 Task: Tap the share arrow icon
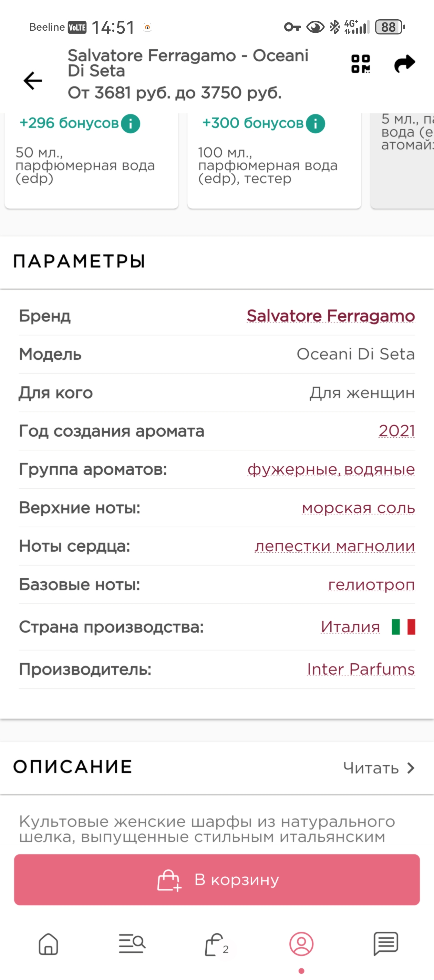pyautogui.click(x=404, y=64)
